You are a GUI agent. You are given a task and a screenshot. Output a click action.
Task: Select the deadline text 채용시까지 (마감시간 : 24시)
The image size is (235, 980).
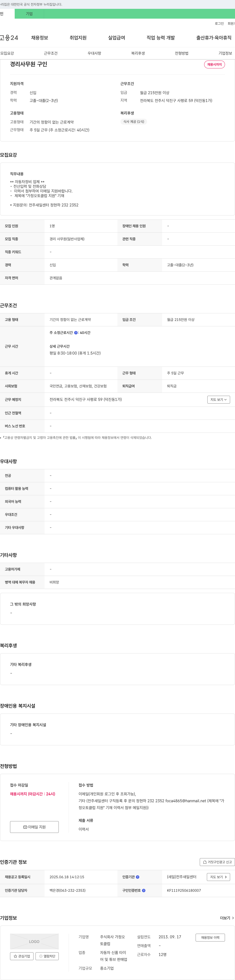click(33, 794)
